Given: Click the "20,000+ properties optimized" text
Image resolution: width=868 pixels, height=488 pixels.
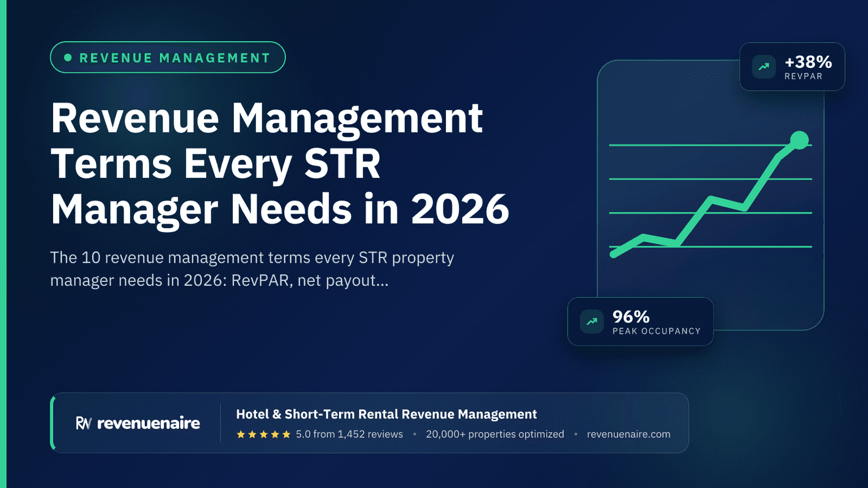Looking at the screenshot, I should [x=495, y=434].
